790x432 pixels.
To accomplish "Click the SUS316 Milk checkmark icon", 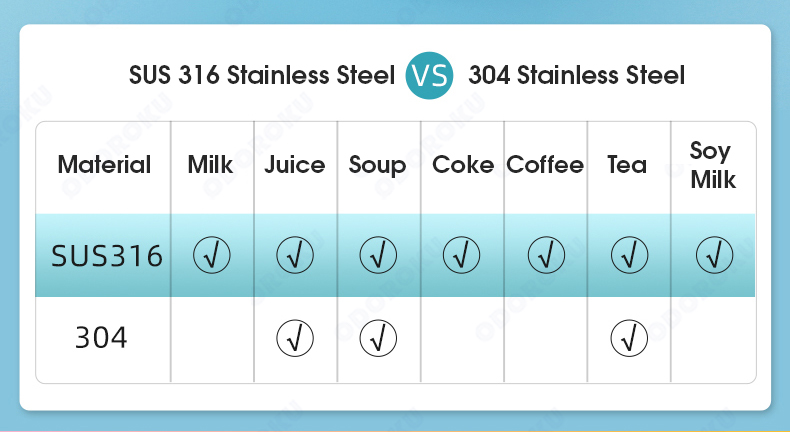I will pos(212,255).
